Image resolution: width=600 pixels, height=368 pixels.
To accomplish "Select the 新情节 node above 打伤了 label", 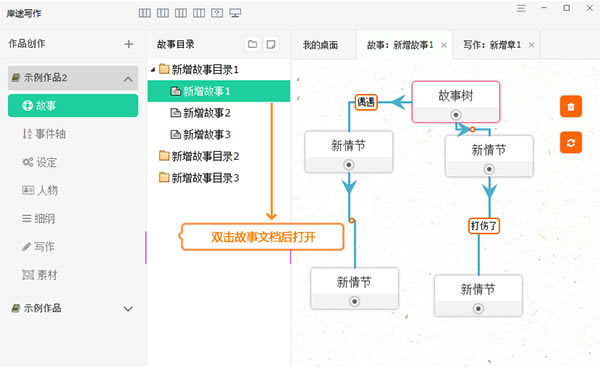I will coord(489,156).
